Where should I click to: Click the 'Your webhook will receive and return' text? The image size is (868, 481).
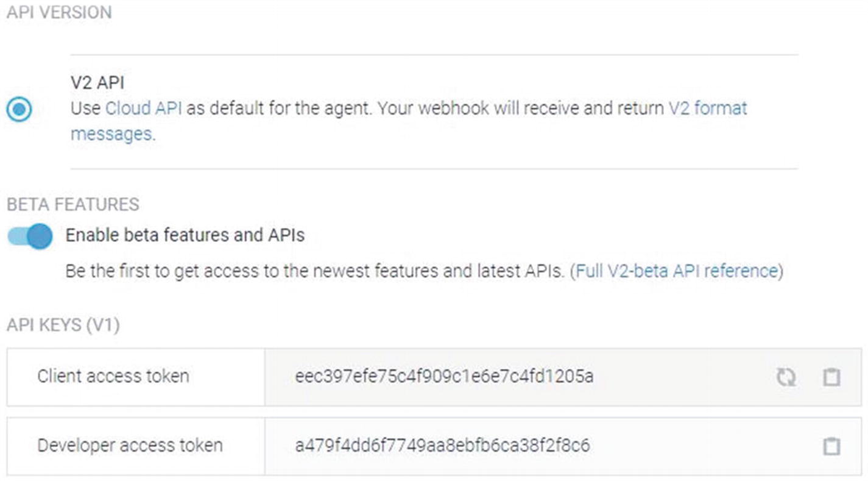[x=521, y=109]
